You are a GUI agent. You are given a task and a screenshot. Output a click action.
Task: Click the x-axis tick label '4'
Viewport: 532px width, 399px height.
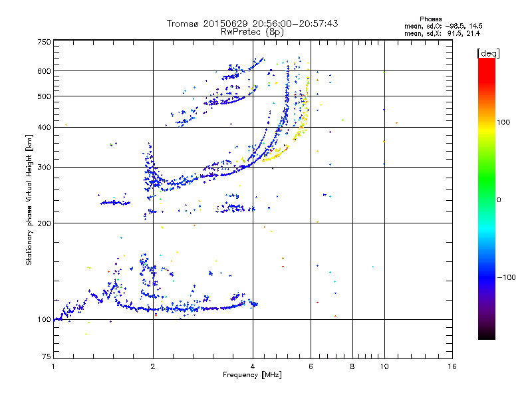click(x=253, y=366)
